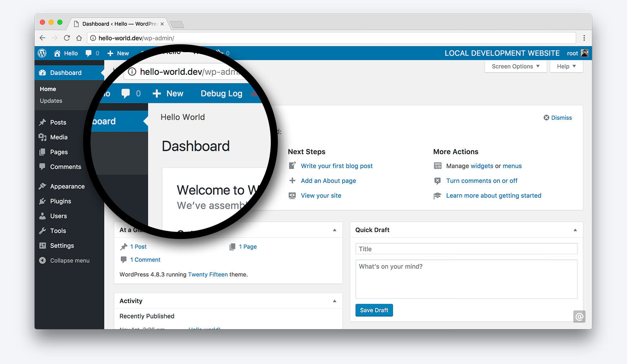Click Write your first blog post
Screen dimensions: 627x364
(337, 166)
